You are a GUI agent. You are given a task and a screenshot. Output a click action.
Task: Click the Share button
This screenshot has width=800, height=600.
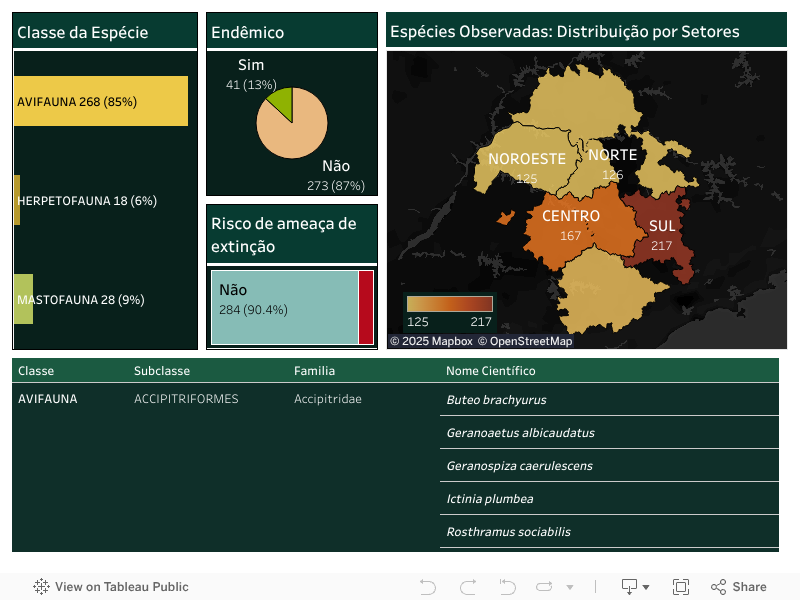coord(738,587)
